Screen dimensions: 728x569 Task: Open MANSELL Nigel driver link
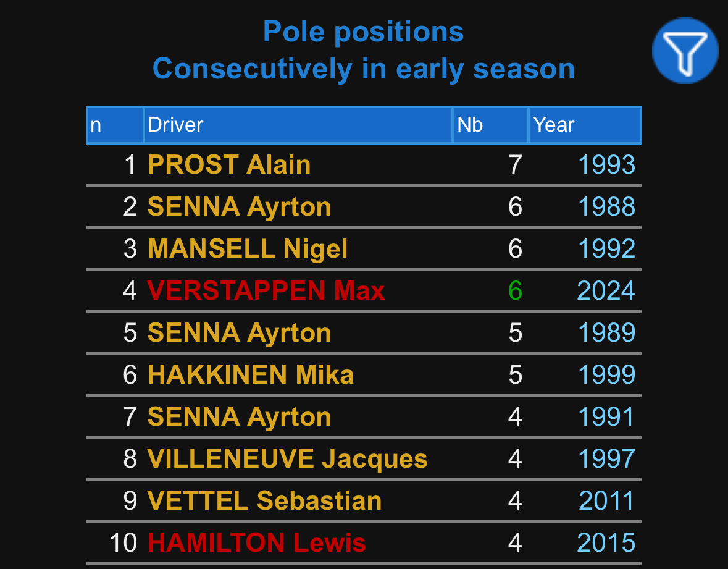[248, 249]
